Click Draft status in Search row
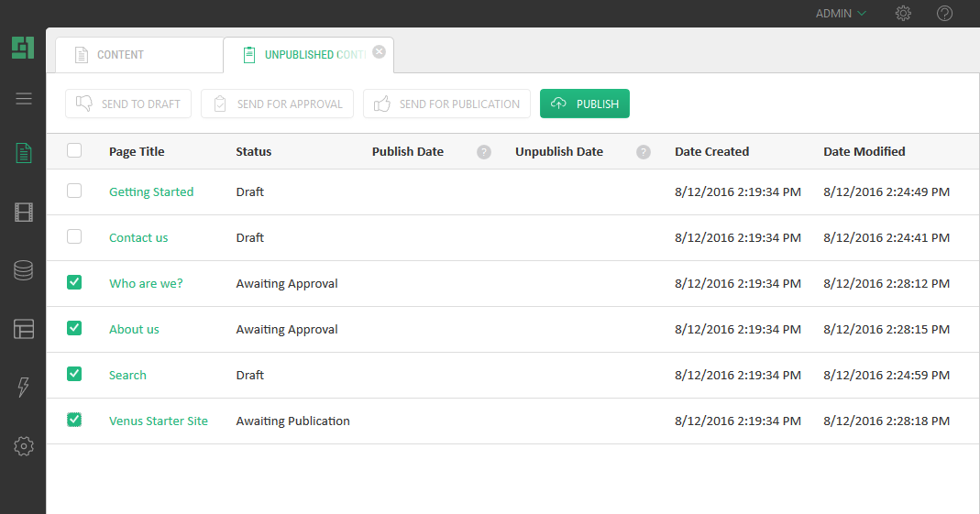This screenshot has width=980, height=514. coord(250,376)
